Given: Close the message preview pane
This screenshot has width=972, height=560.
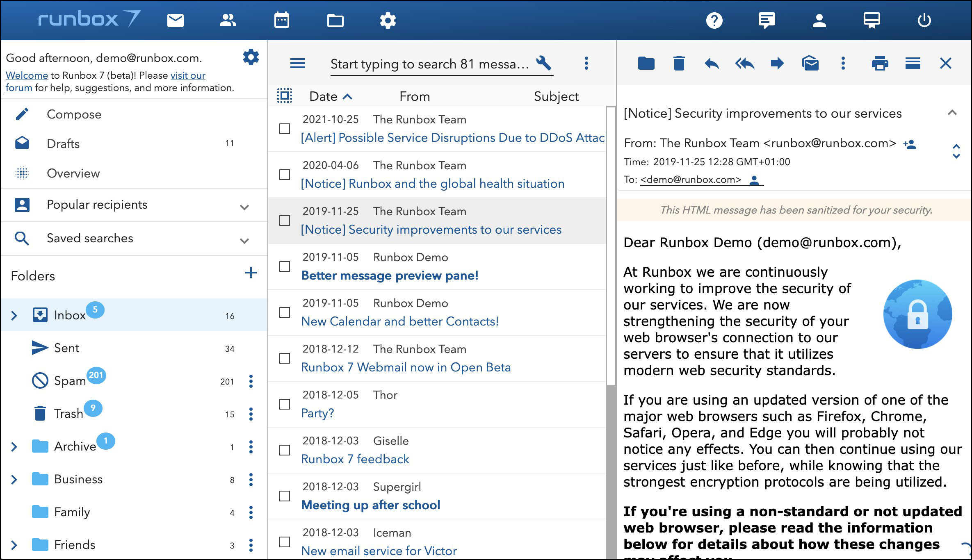Looking at the screenshot, I should pyautogui.click(x=945, y=63).
